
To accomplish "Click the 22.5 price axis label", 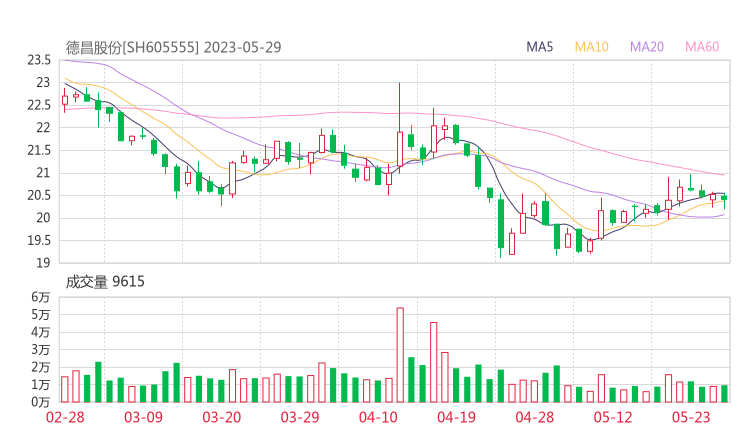I will point(39,105).
